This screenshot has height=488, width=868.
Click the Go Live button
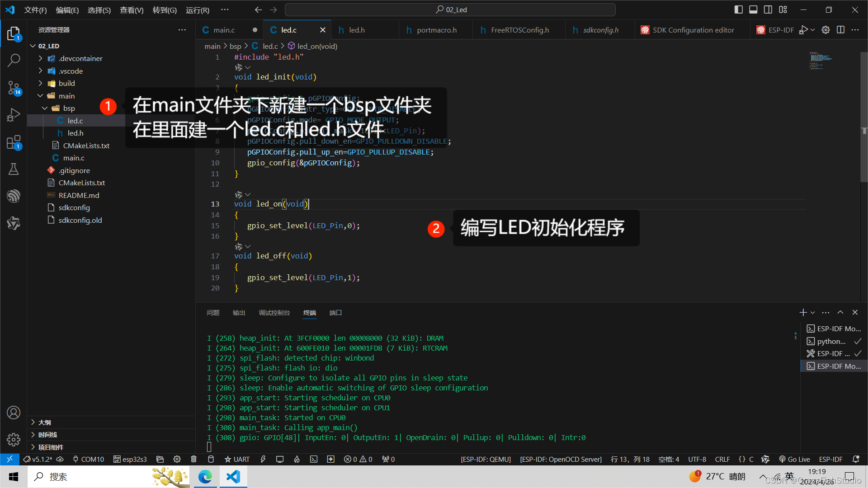click(794, 459)
